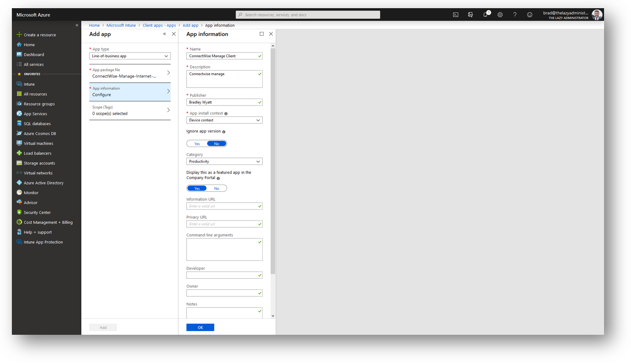This screenshot has width=631, height=364.
Task: Click the Command-line arguments box
Action: click(224, 249)
